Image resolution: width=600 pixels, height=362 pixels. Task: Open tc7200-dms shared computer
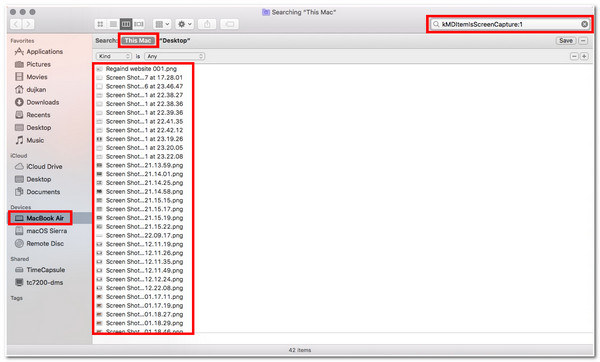(x=39, y=282)
